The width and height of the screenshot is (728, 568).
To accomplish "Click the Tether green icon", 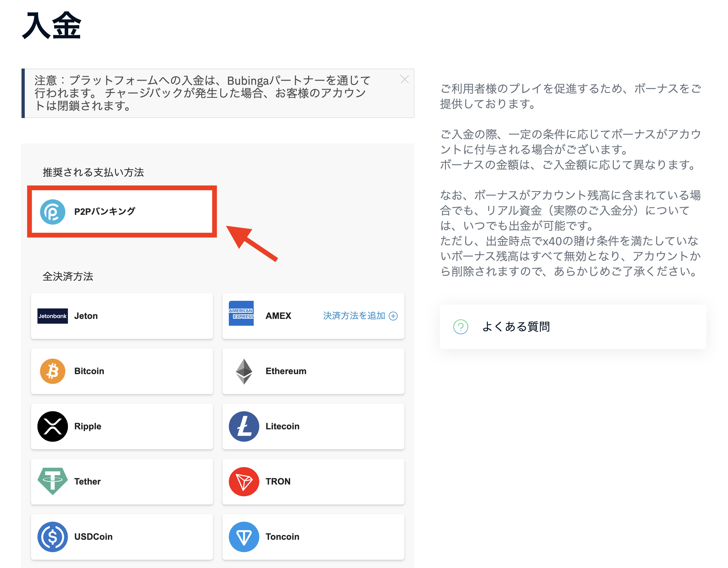I will (52, 481).
